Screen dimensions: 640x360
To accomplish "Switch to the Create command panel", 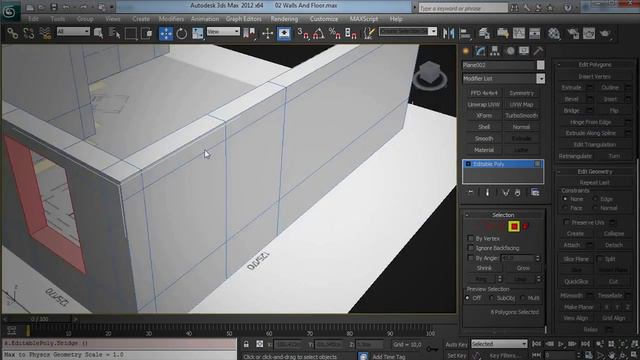I will click(466, 51).
